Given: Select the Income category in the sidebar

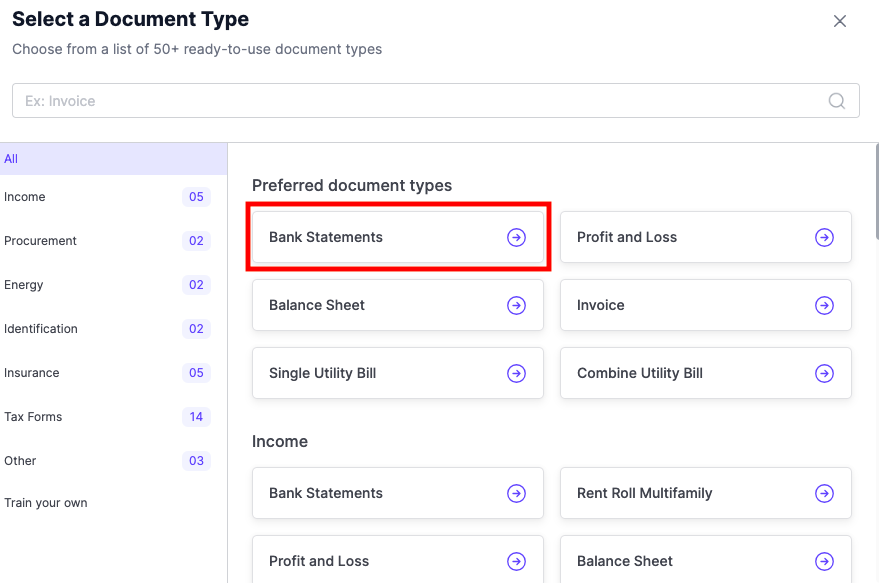Looking at the screenshot, I should pyautogui.click(x=24, y=197).
